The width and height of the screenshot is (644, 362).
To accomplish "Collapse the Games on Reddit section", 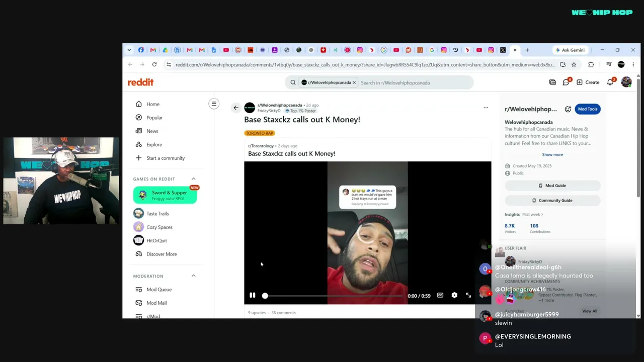I will pyautogui.click(x=193, y=179).
